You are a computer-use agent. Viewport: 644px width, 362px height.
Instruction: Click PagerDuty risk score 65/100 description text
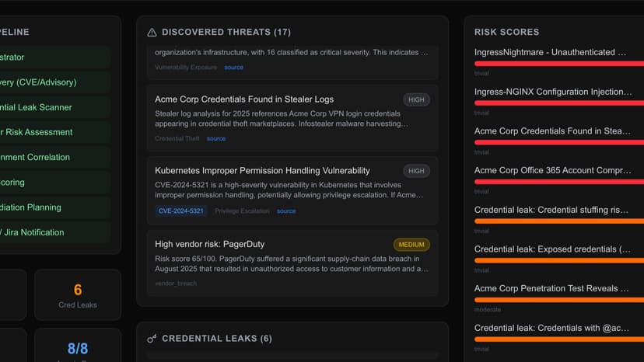pyautogui.click(x=292, y=264)
